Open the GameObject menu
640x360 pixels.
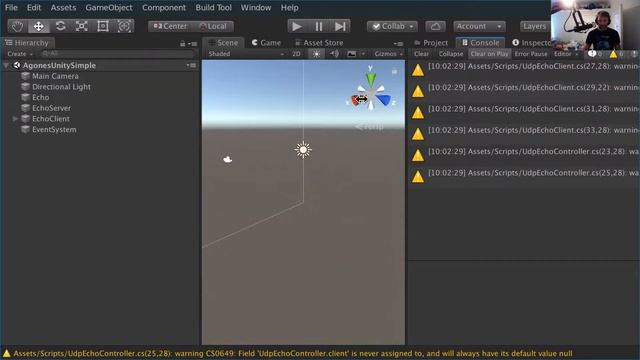tap(109, 7)
